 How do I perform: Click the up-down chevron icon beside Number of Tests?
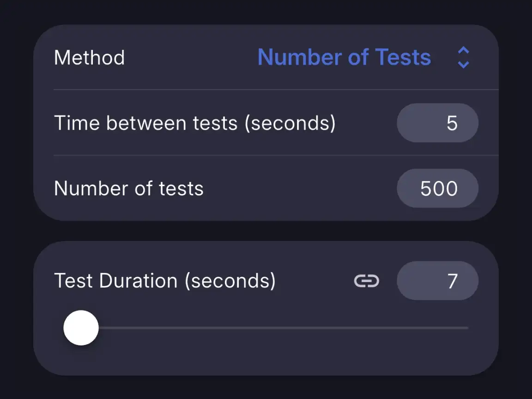coord(463,57)
